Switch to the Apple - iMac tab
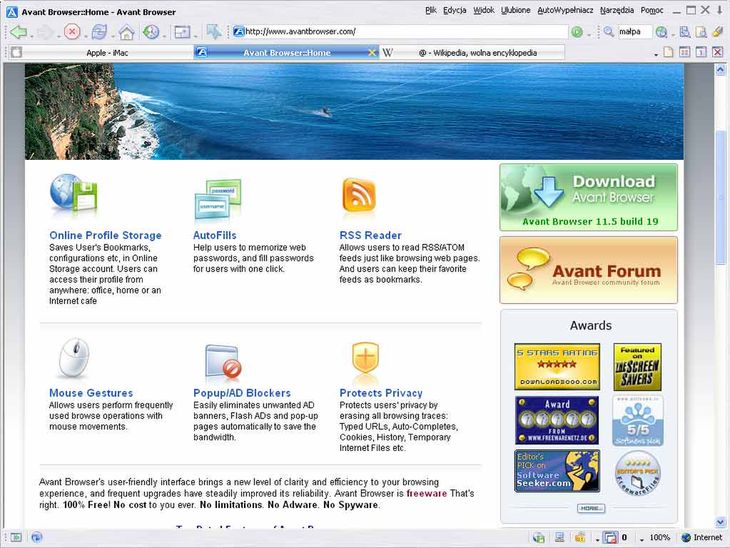 [x=101, y=53]
